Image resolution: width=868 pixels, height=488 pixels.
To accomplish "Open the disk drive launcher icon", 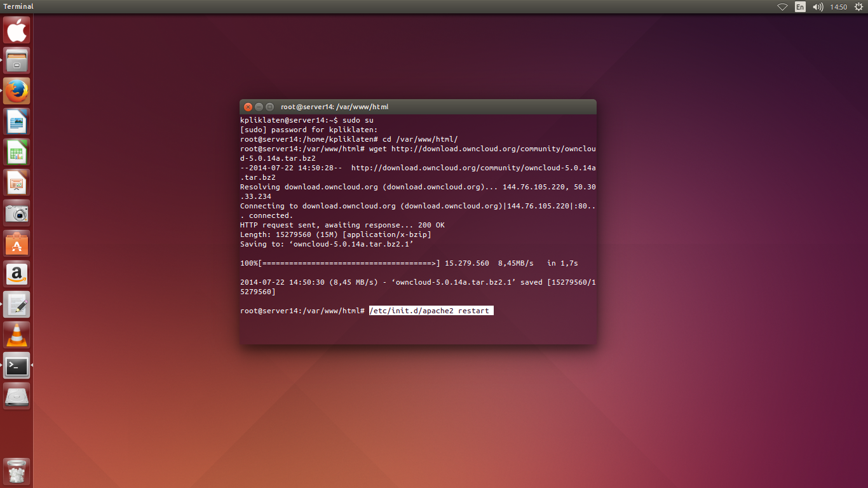I will 17,396.
